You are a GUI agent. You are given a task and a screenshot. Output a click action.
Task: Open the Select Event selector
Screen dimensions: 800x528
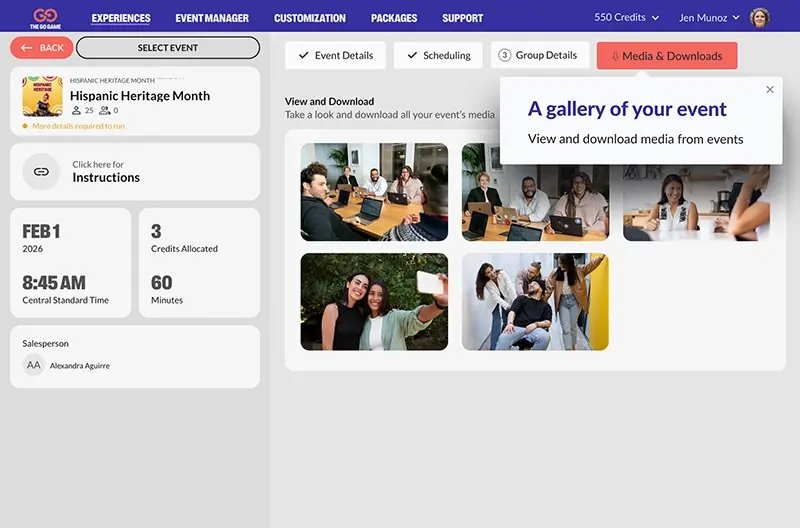point(168,48)
